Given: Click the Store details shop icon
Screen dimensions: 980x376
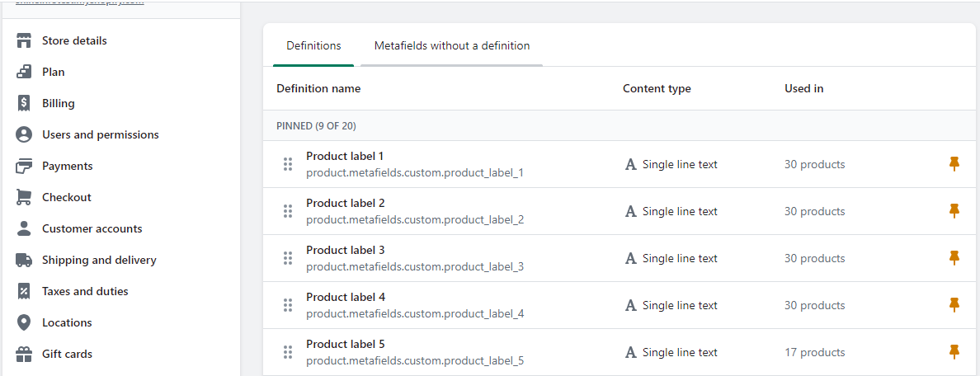Looking at the screenshot, I should pyautogui.click(x=25, y=40).
